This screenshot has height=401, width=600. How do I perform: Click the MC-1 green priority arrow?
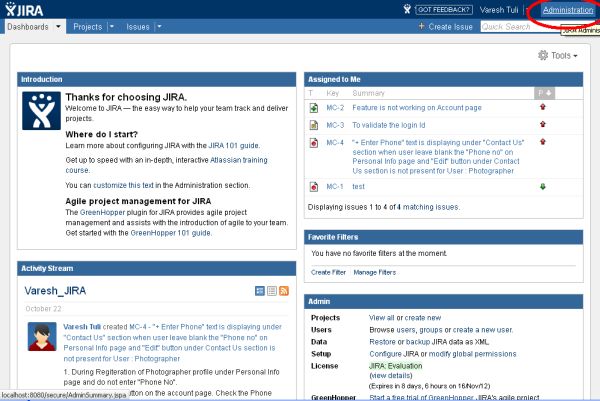[x=543, y=187]
